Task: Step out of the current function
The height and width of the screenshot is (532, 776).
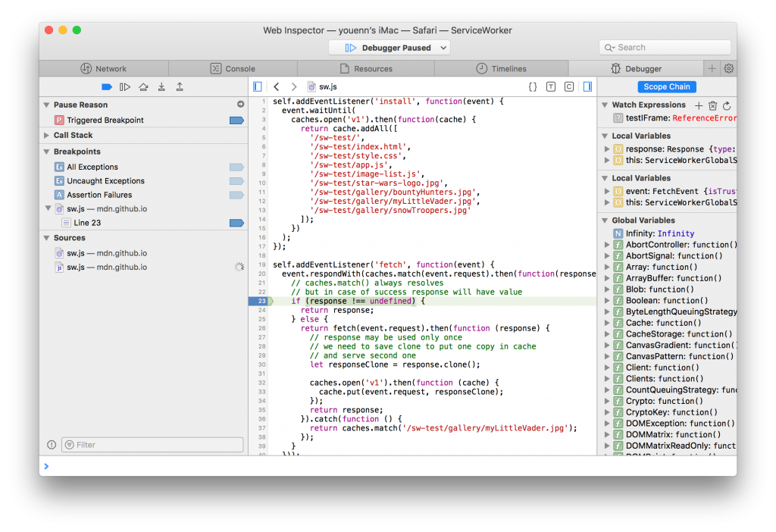Action: pyautogui.click(x=180, y=86)
